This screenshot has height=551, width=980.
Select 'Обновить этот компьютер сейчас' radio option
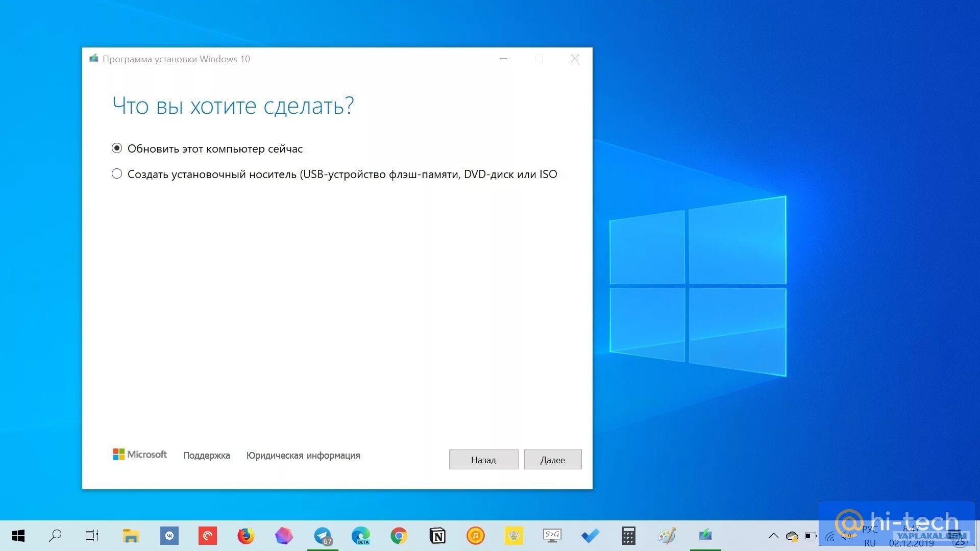coord(117,148)
